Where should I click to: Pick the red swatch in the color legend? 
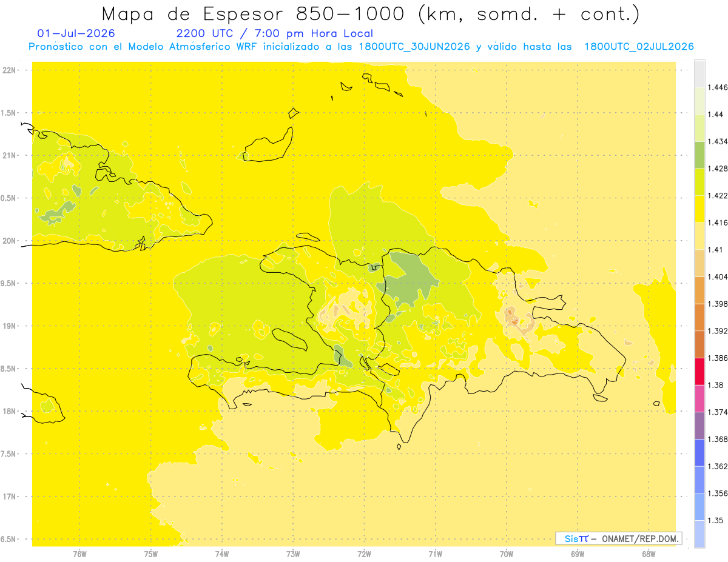point(699,371)
